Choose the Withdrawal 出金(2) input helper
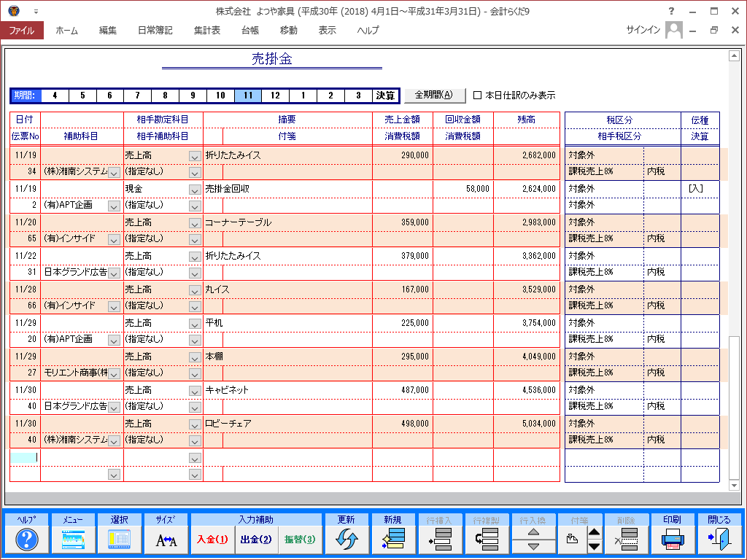Image resolution: width=747 pixels, height=560 pixels. [256, 540]
